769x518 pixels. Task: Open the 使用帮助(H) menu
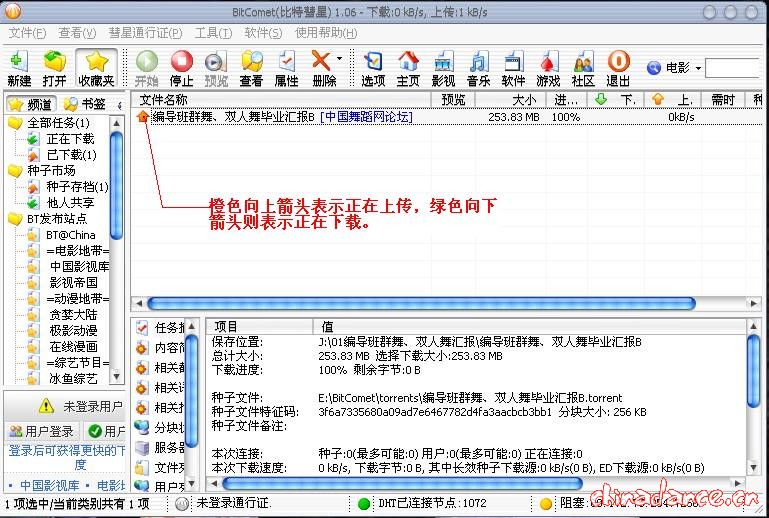pyautogui.click(x=326, y=33)
